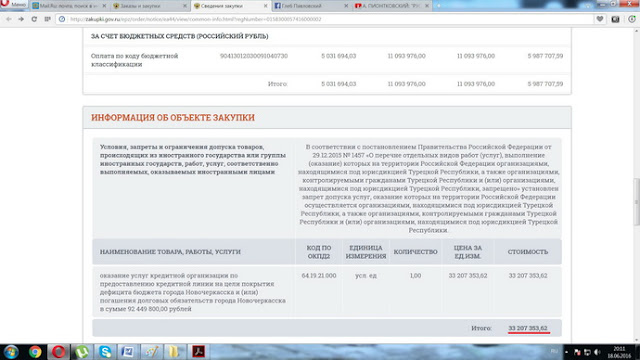Open the Windows Start menu

(x=11, y=351)
